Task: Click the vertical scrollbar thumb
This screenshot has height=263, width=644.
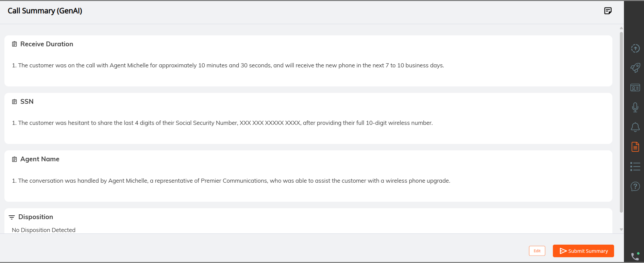Action: (x=621, y=122)
